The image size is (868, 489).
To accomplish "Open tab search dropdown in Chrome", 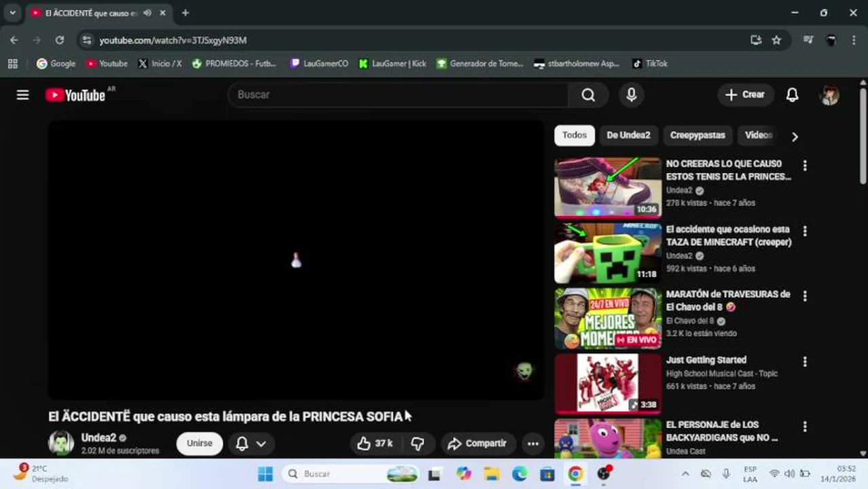I will [x=12, y=13].
